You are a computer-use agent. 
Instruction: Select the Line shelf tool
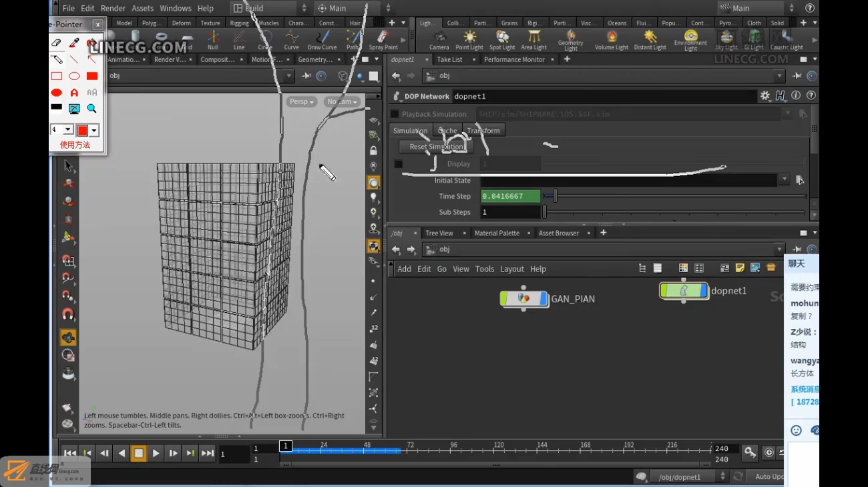tap(239, 39)
